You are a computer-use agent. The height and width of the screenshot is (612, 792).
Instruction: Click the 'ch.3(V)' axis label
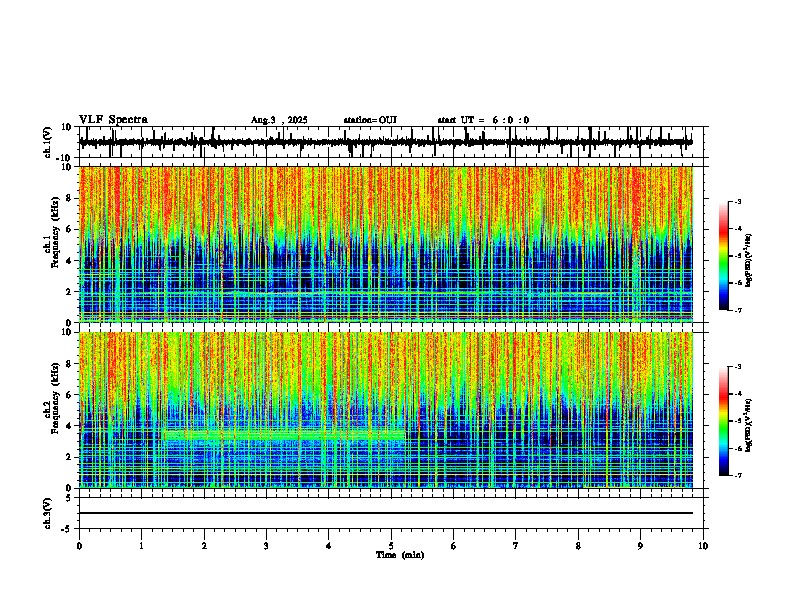tap(48, 514)
